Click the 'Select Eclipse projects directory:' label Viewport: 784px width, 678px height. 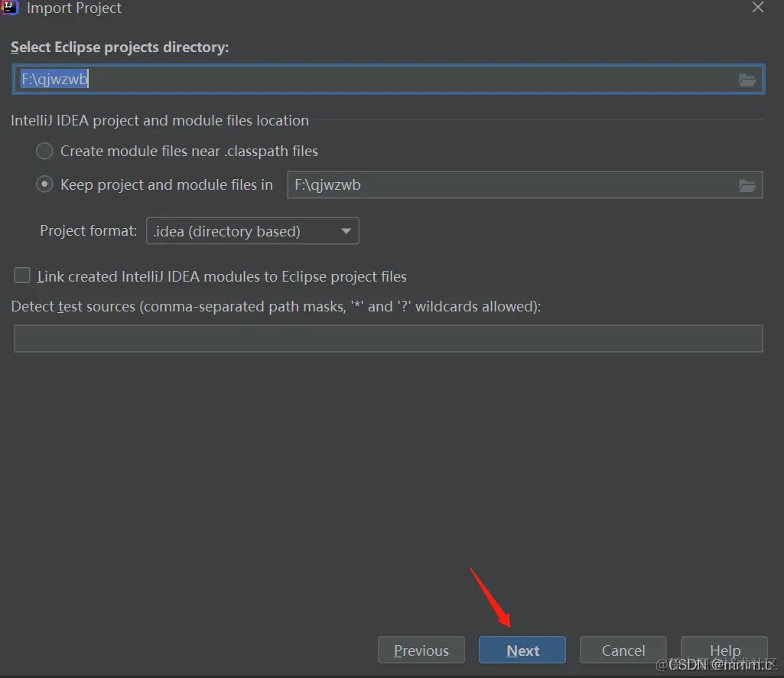tap(119, 47)
